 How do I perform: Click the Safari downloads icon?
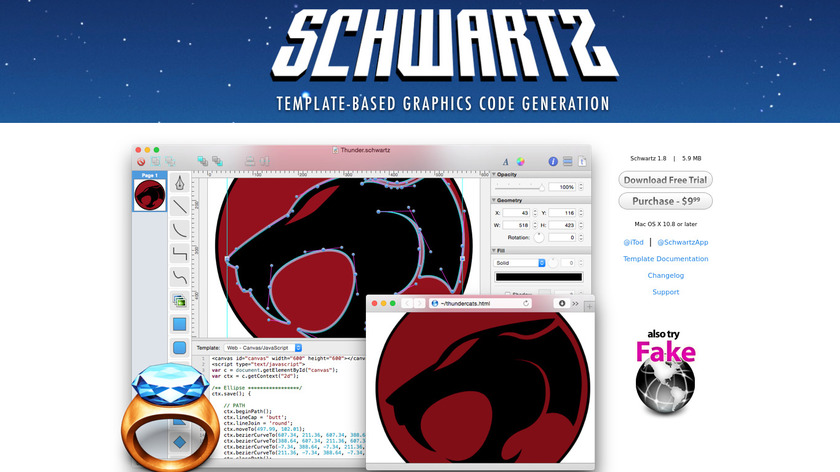pos(561,303)
